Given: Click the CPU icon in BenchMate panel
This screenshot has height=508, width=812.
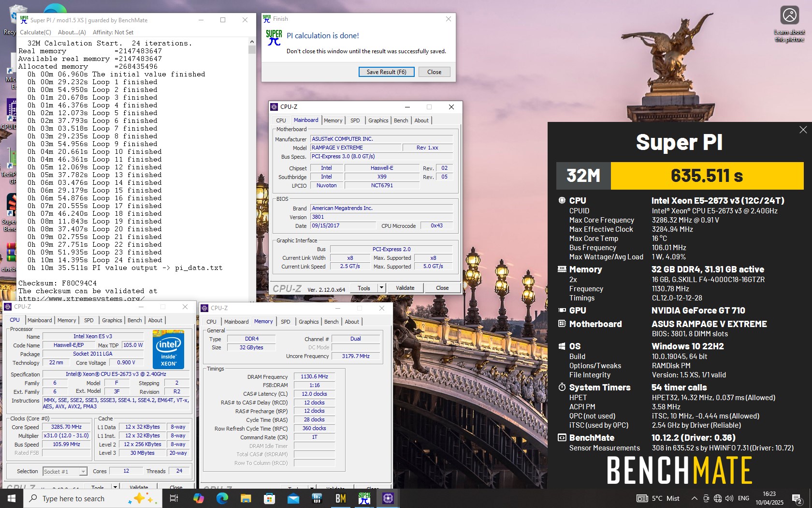Looking at the screenshot, I should click(x=562, y=200).
